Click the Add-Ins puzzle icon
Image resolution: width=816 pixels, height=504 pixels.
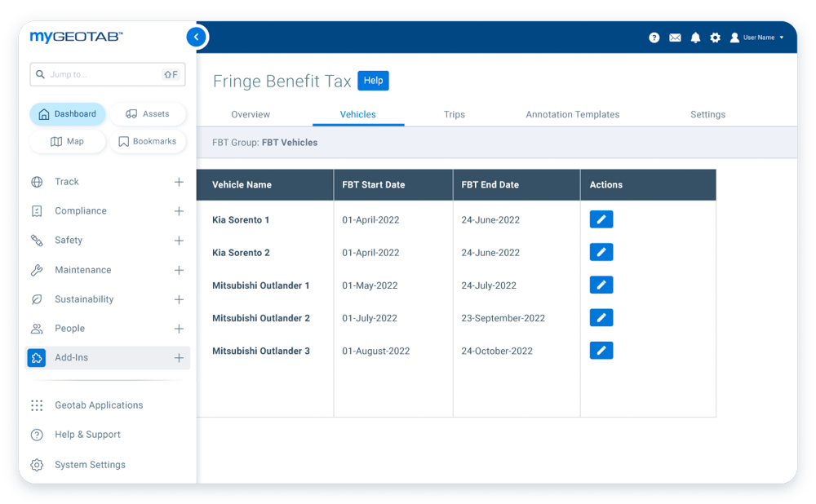(x=37, y=358)
